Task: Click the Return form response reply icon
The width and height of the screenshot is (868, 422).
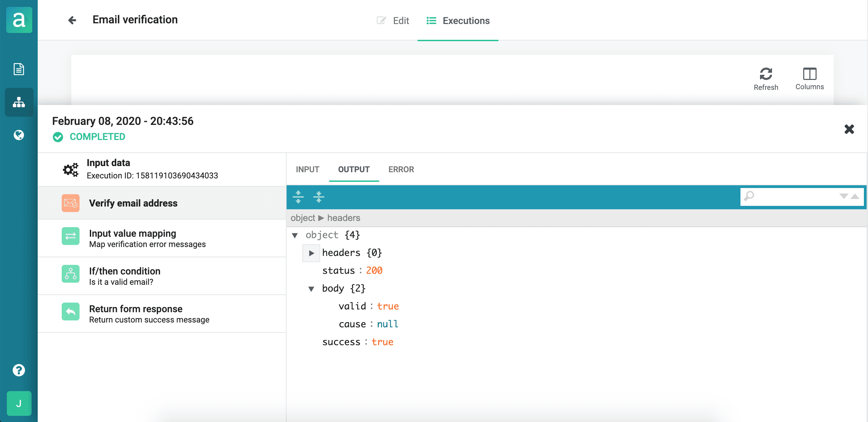Action: tap(71, 312)
